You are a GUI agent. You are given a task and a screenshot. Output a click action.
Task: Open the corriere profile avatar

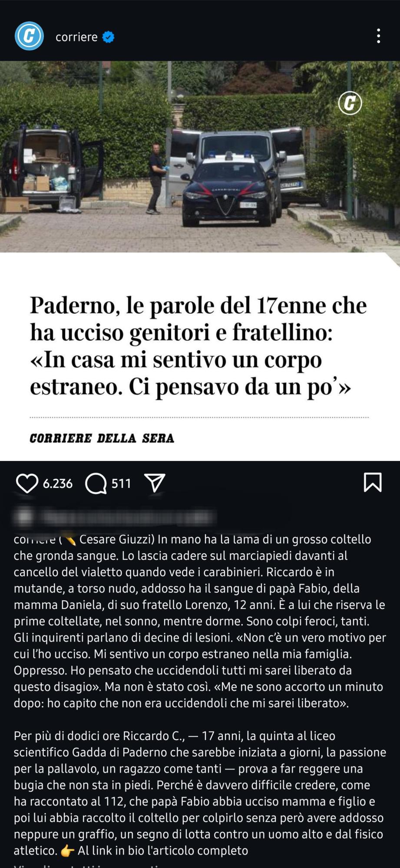(29, 36)
